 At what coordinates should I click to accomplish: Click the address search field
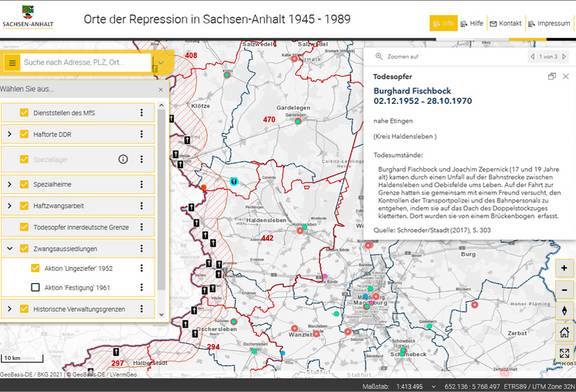point(86,62)
